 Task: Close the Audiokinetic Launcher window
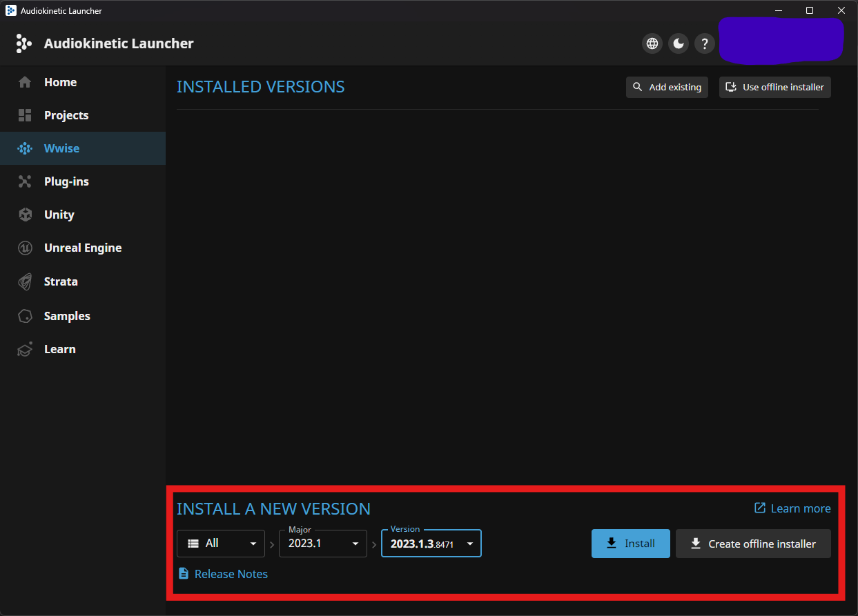coord(841,10)
